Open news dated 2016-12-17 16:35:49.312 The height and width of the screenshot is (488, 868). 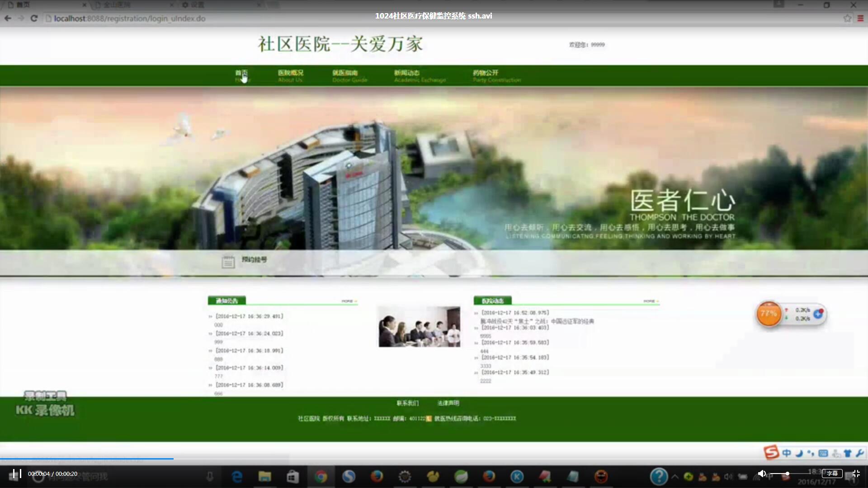(x=515, y=372)
